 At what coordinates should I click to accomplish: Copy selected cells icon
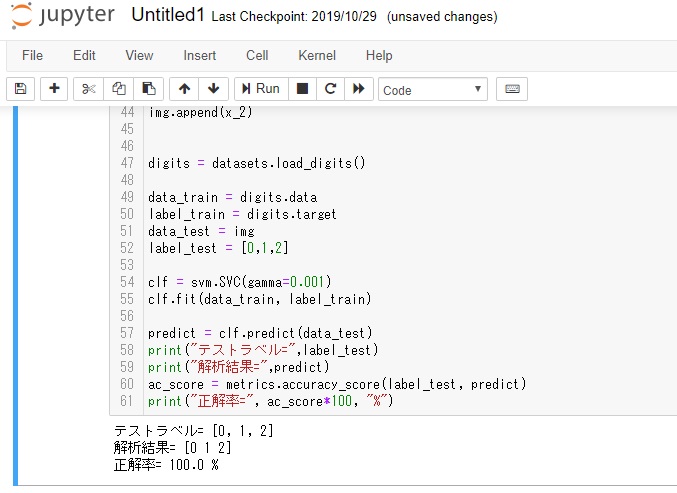point(119,89)
